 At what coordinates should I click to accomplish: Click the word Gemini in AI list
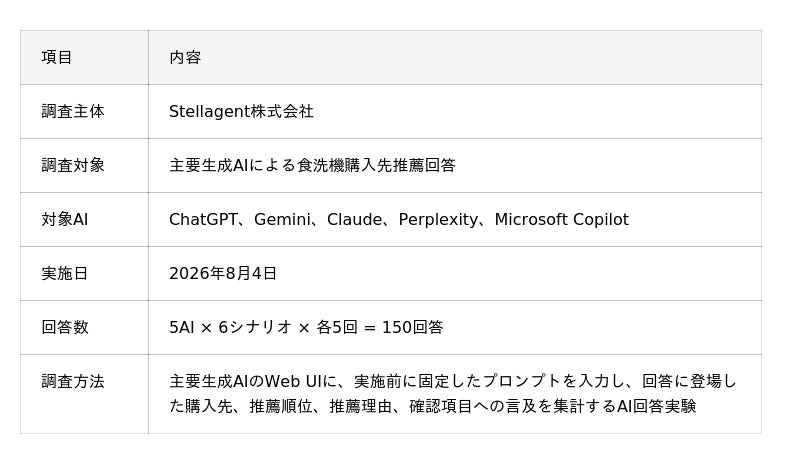(282, 219)
